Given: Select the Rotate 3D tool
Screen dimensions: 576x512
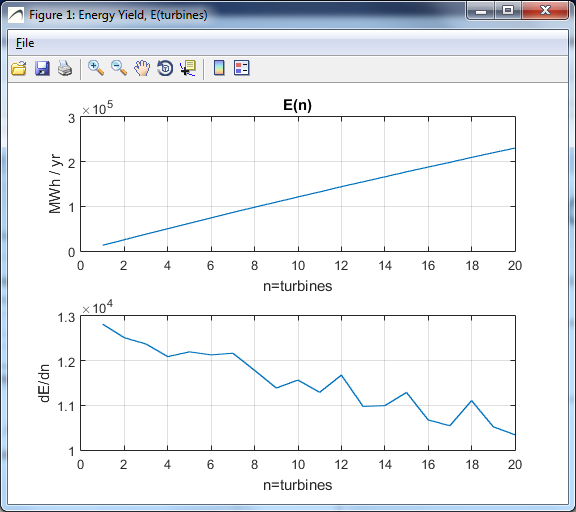Looking at the screenshot, I should (x=165, y=68).
